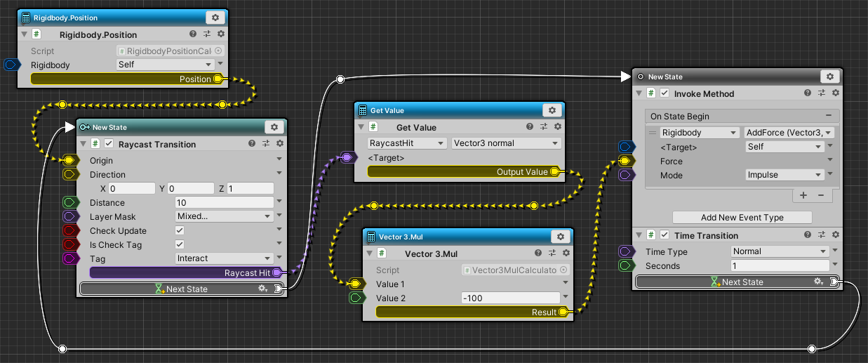Click the Distance input field
This screenshot has width=868, height=363.
coord(223,202)
